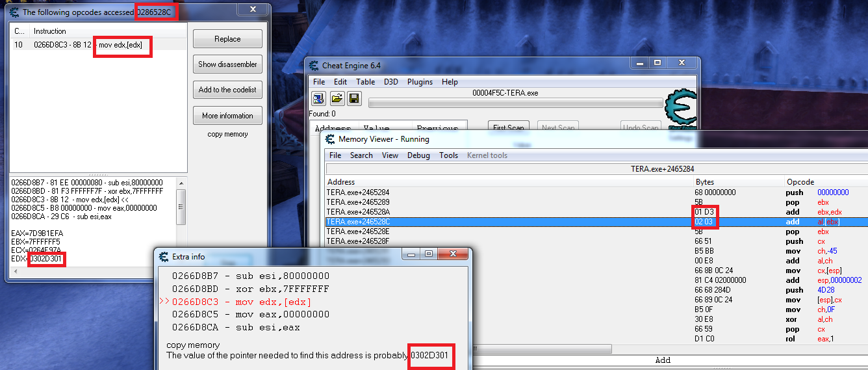Click red mov edx,[edx] line in Extra info
The width and height of the screenshot is (868, 370).
[241, 302]
